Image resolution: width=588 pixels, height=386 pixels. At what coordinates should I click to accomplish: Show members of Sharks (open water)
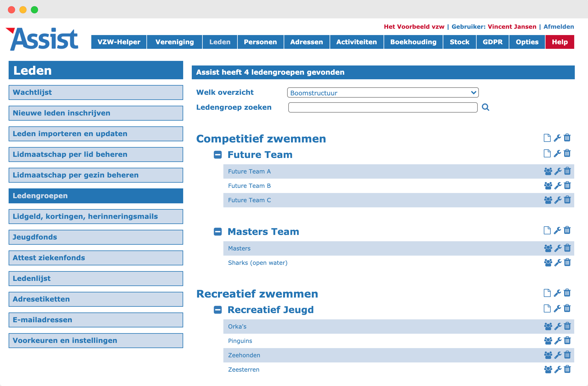click(x=548, y=263)
